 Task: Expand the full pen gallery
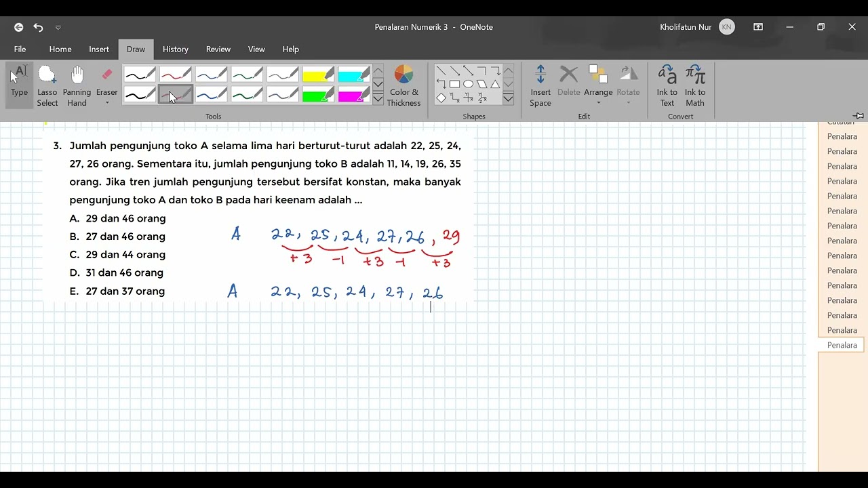[x=378, y=99]
